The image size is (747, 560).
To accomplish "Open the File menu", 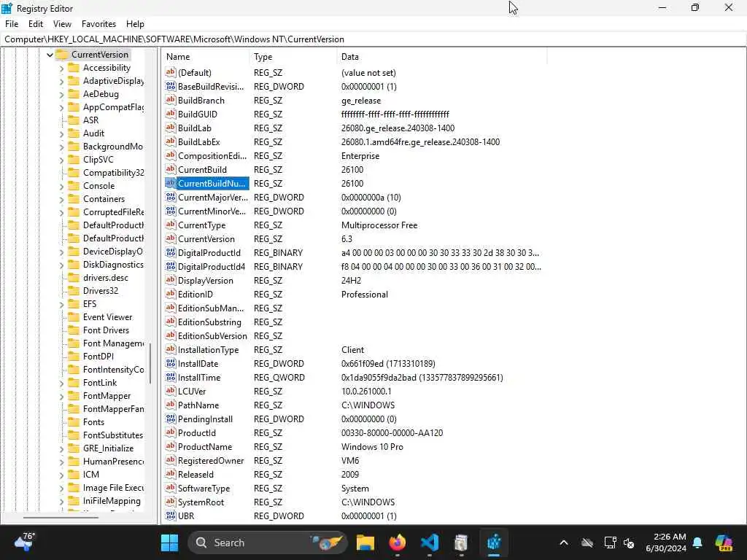I will coord(12,24).
